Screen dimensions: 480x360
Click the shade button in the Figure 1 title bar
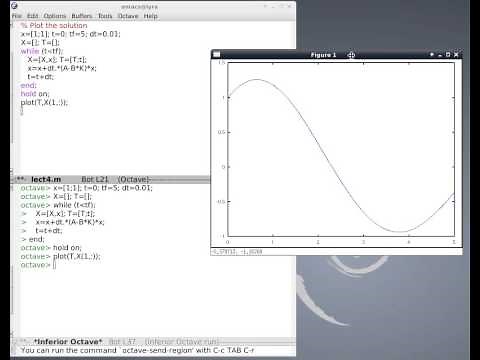[x=432, y=54]
